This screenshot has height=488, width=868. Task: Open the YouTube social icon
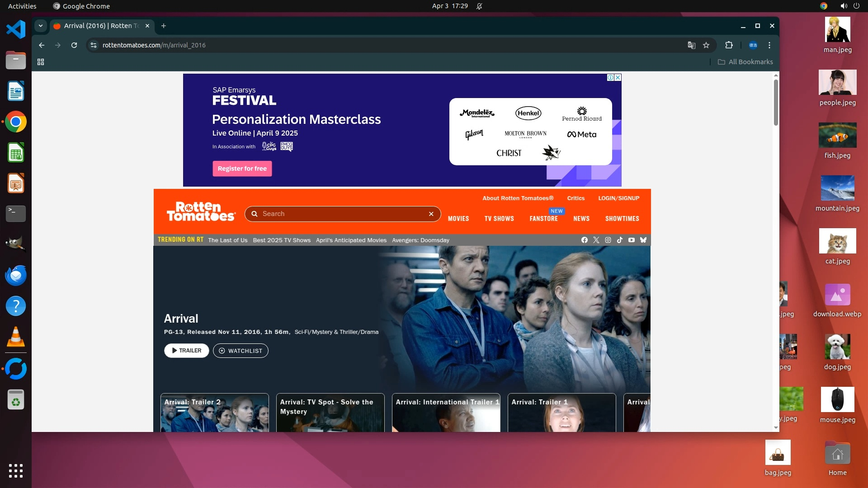coord(631,240)
